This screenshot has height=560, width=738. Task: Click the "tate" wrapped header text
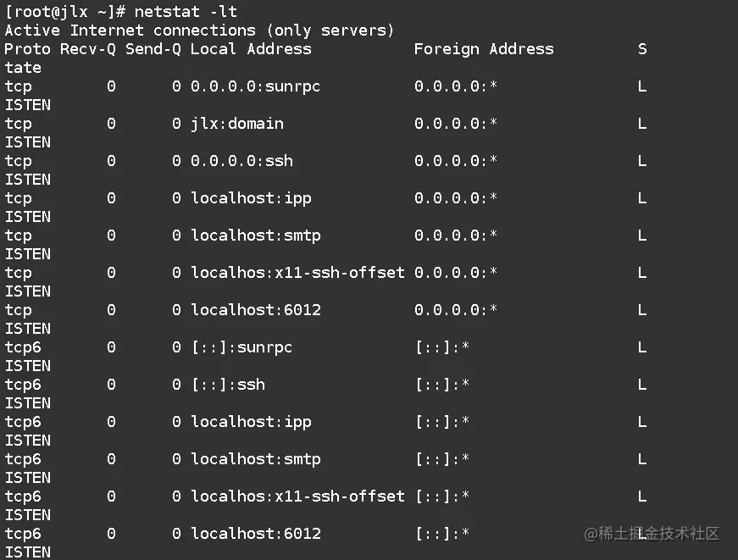[23, 68]
